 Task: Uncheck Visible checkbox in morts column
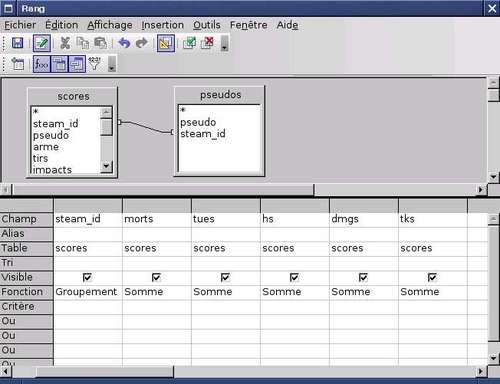pyautogui.click(x=156, y=277)
